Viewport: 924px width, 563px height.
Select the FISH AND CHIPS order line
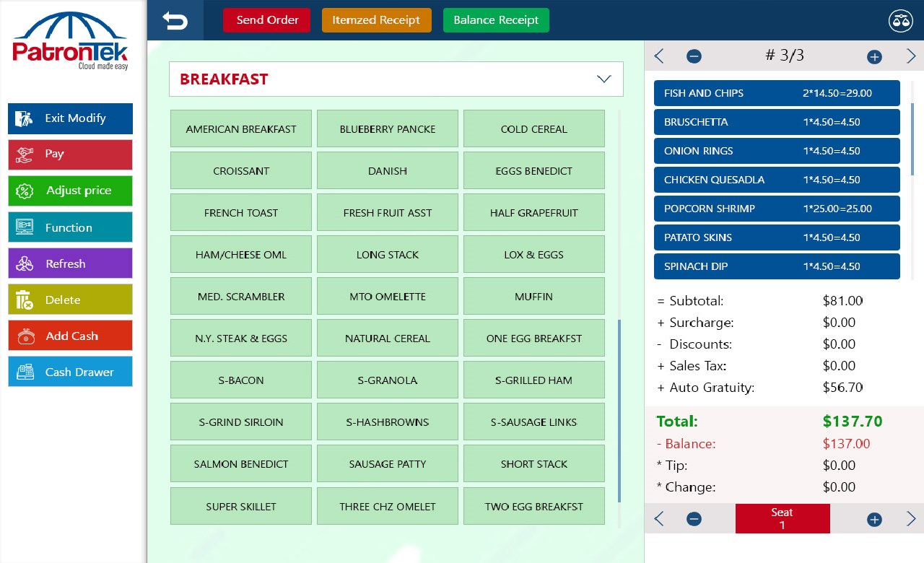click(x=777, y=93)
